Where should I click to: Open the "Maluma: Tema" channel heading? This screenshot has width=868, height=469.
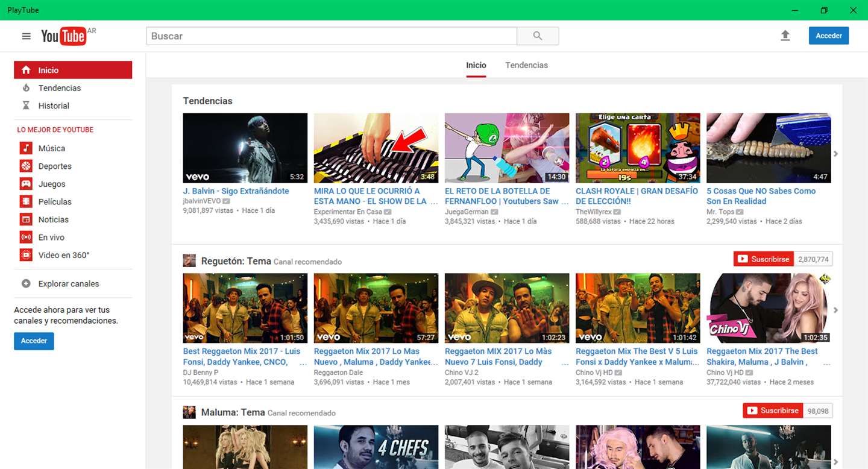point(233,412)
